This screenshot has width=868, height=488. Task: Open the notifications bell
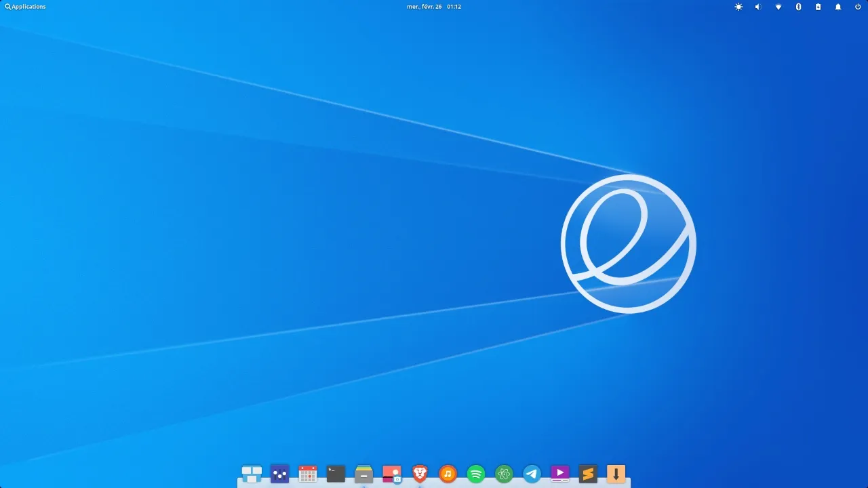click(x=837, y=7)
